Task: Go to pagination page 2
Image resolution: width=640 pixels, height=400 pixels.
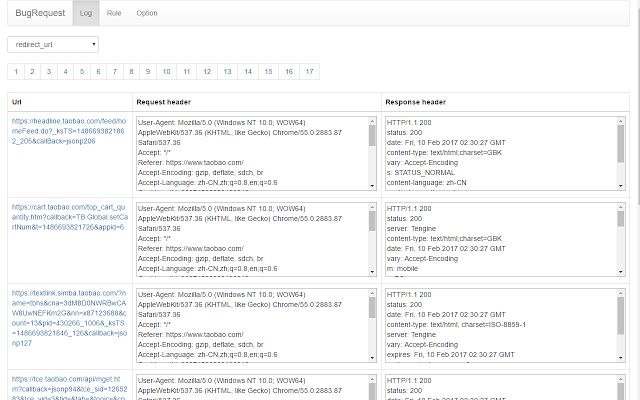Action: [x=33, y=72]
